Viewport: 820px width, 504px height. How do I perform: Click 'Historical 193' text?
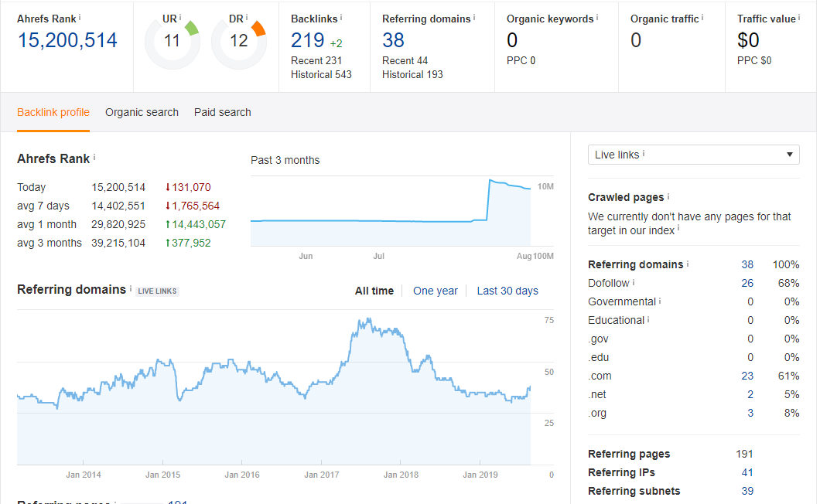click(x=412, y=75)
